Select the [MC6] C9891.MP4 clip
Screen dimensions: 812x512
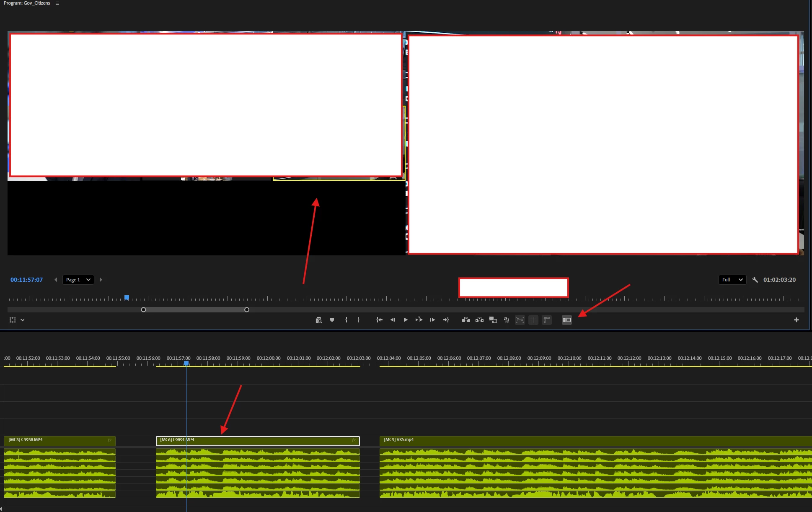pos(258,440)
